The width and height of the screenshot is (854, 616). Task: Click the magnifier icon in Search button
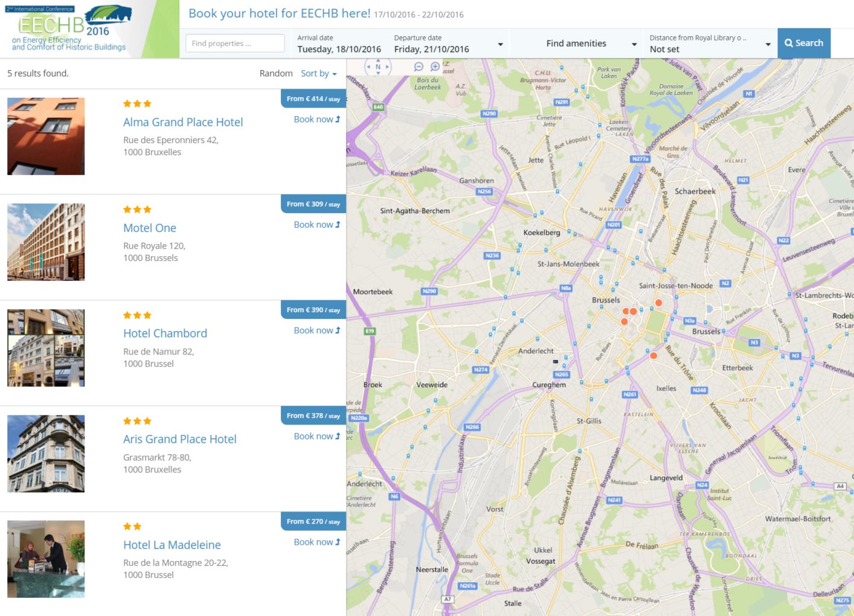789,43
